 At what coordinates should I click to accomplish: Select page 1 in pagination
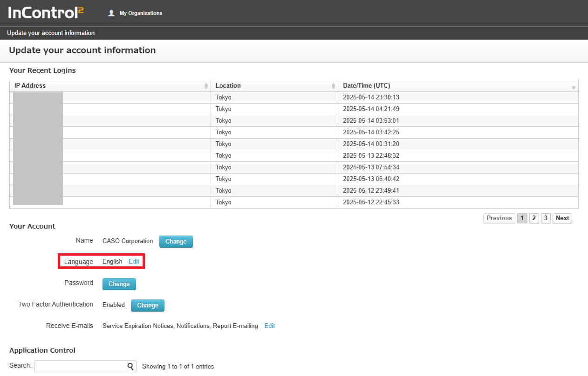click(522, 218)
